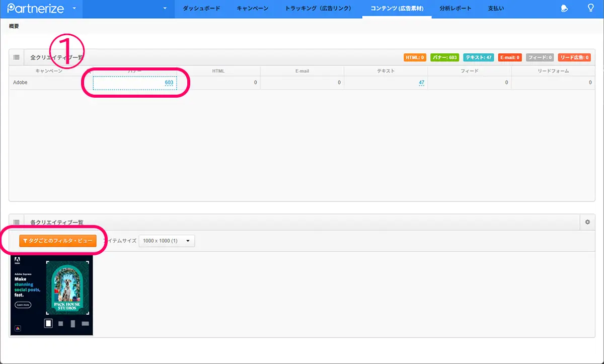Sort by テキスト column header
Screen dimensions: 604x364
[x=386, y=71]
